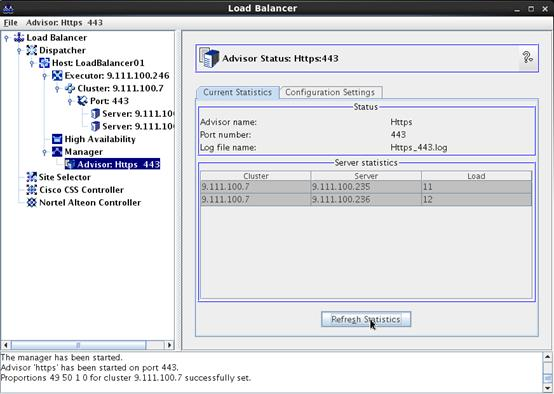Select Nortel Alteon Controller in tree
The width and height of the screenshot is (554, 394).
(x=90, y=202)
